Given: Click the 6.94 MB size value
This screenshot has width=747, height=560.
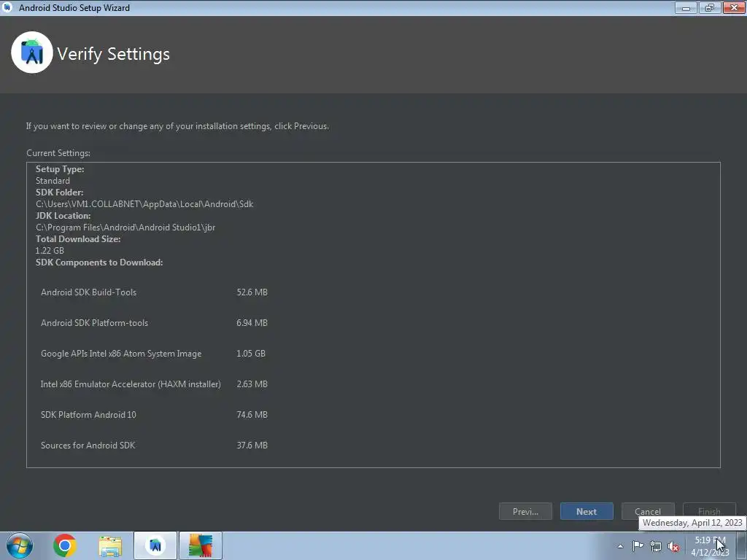Looking at the screenshot, I should click(x=252, y=323).
